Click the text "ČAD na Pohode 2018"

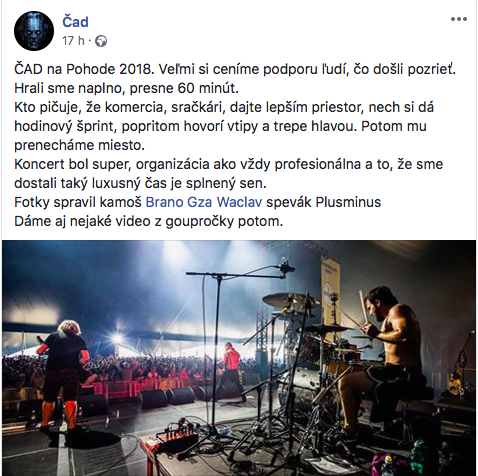[x=84, y=69]
